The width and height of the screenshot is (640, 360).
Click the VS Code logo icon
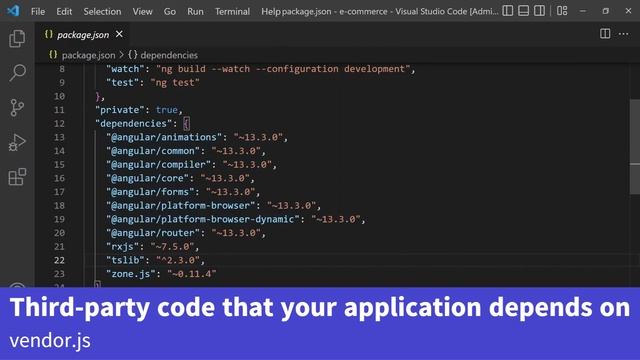pos(13,11)
